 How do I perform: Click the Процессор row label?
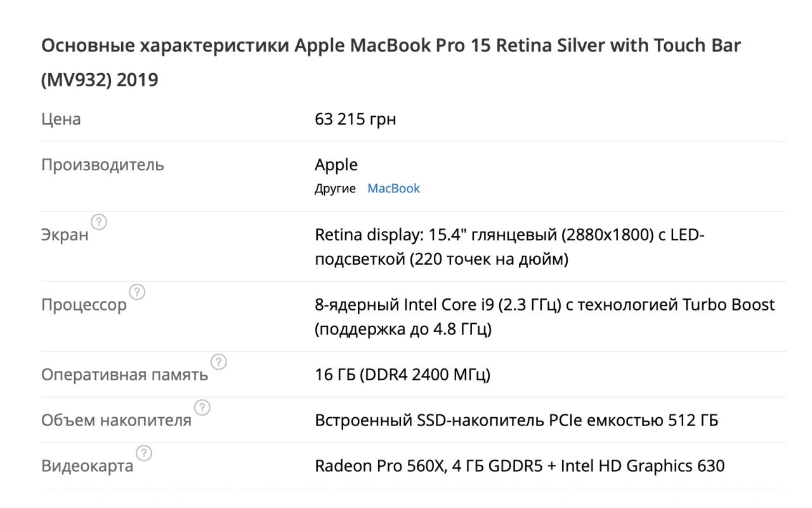coord(84,305)
